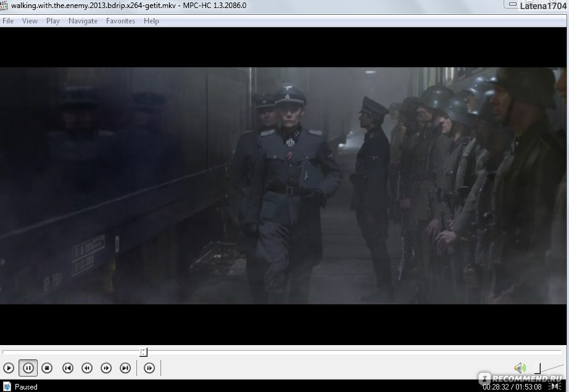569x392 pixels.
Task: Decrease the playback speed
Action: (x=87, y=368)
